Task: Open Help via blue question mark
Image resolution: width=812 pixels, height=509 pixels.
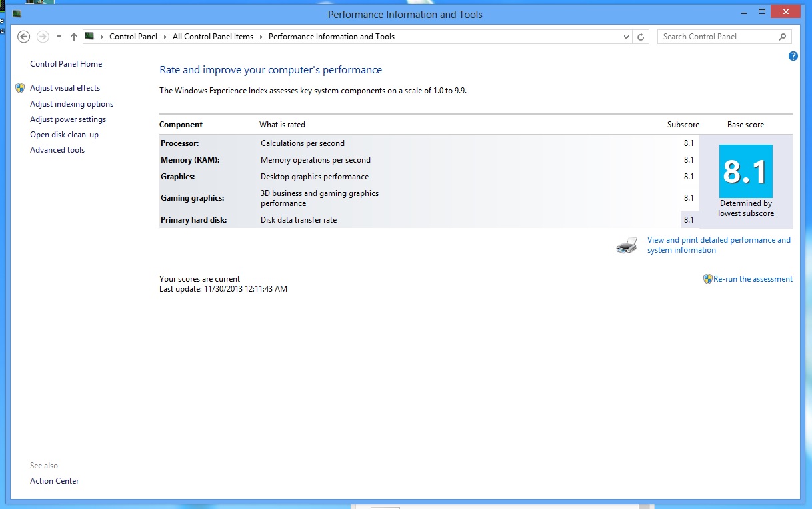Action: (x=793, y=57)
